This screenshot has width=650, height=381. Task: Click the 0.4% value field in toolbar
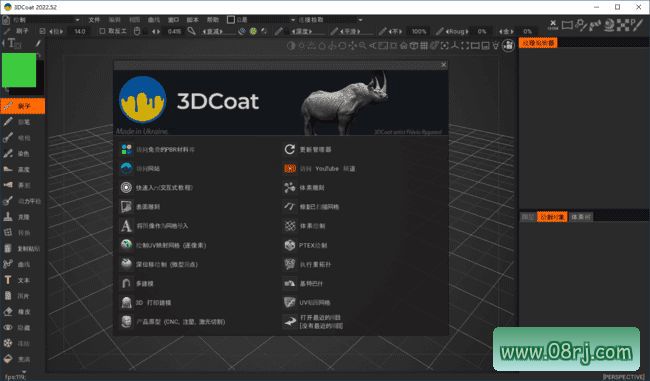(x=174, y=31)
